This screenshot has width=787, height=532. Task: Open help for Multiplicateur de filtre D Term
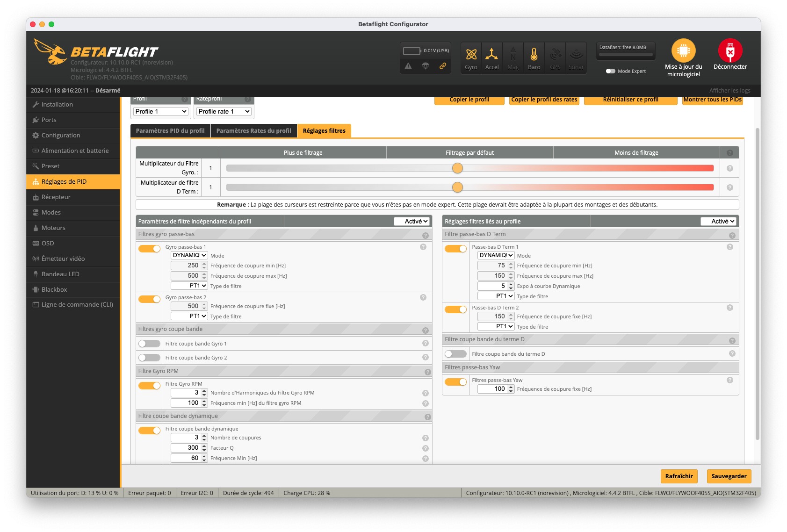(x=729, y=187)
